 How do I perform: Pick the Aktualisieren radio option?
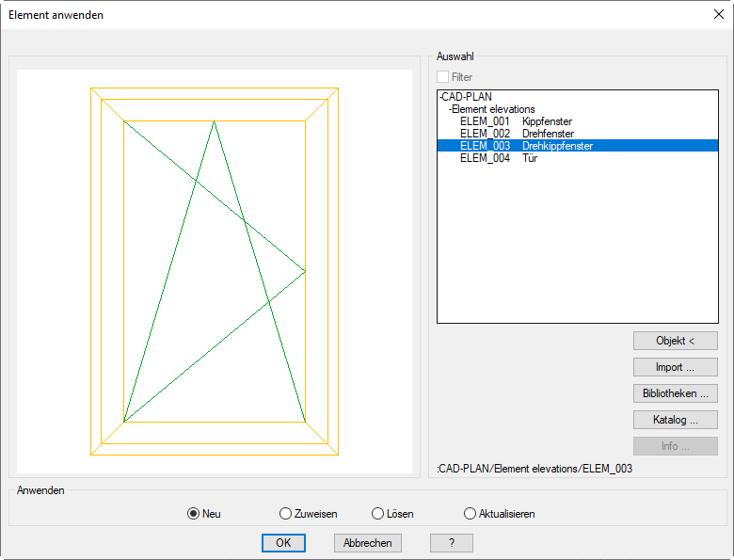pos(471,514)
